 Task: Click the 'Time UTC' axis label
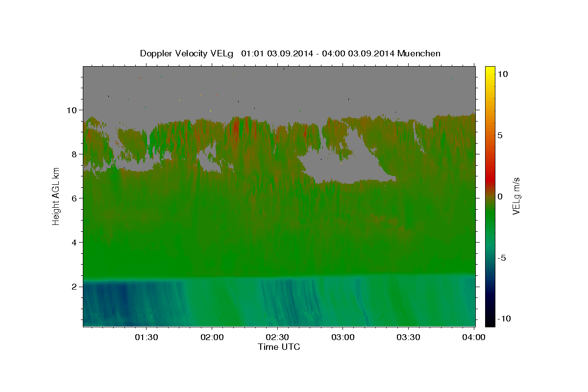click(x=279, y=347)
